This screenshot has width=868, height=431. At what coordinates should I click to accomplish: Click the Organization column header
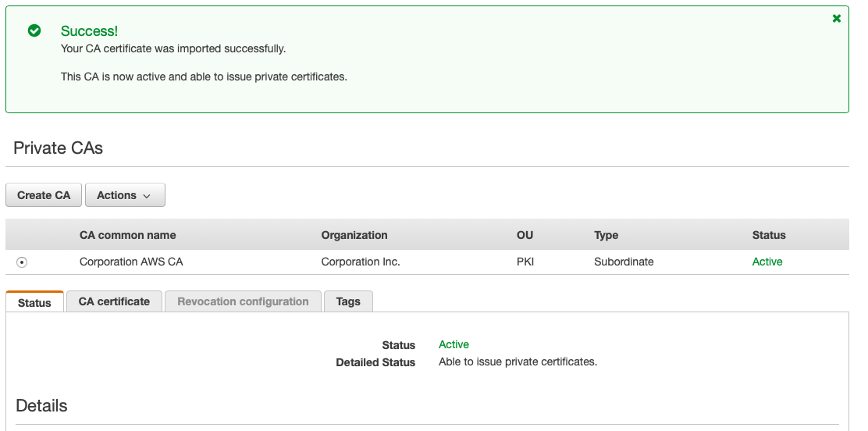click(354, 235)
